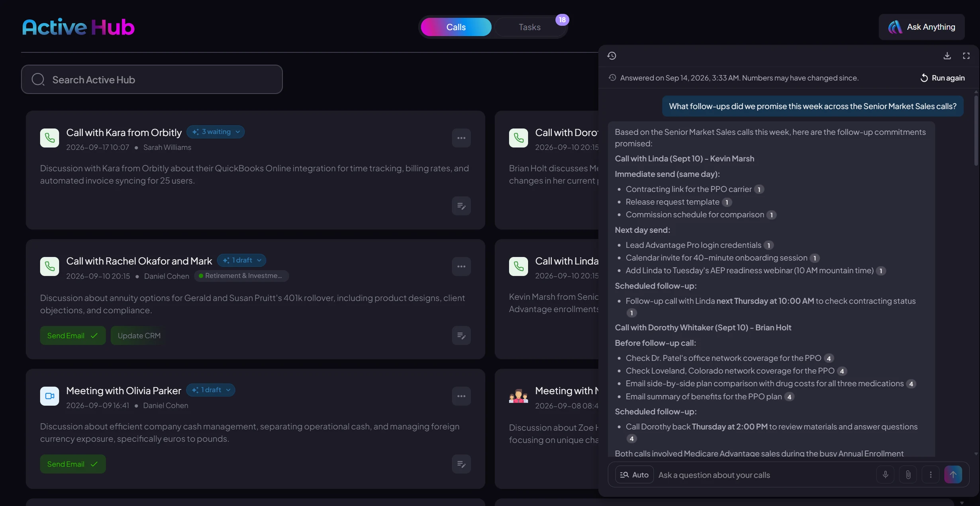Open notes editor for the Rachel Okafor call
Image resolution: width=980 pixels, height=506 pixels.
pyautogui.click(x=461, y=336)
